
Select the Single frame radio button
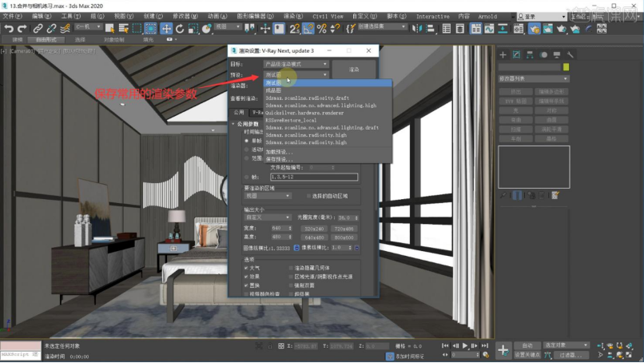pos(246,141)
